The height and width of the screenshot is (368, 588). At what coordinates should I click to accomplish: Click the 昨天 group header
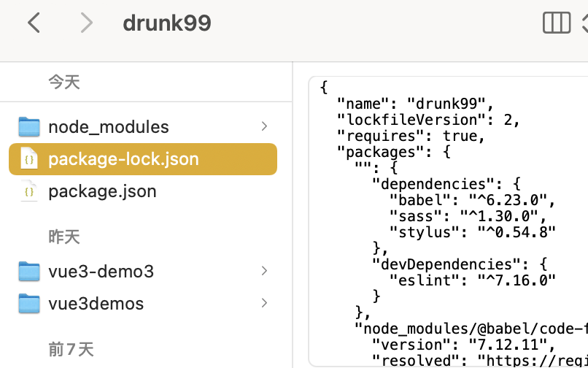(x=64, y=237)
